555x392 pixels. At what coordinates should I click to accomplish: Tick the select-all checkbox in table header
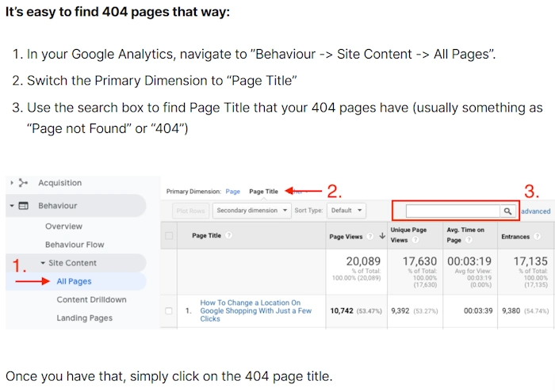tap(169, 235)
